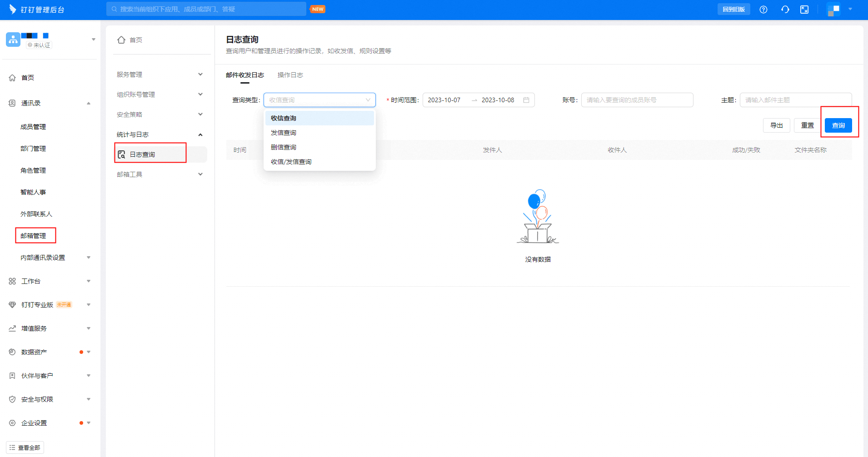Click the 伙伴与客户 bookmark icon
The height and width of the screenshot is (457, 868).
click(x=12, y=376)
